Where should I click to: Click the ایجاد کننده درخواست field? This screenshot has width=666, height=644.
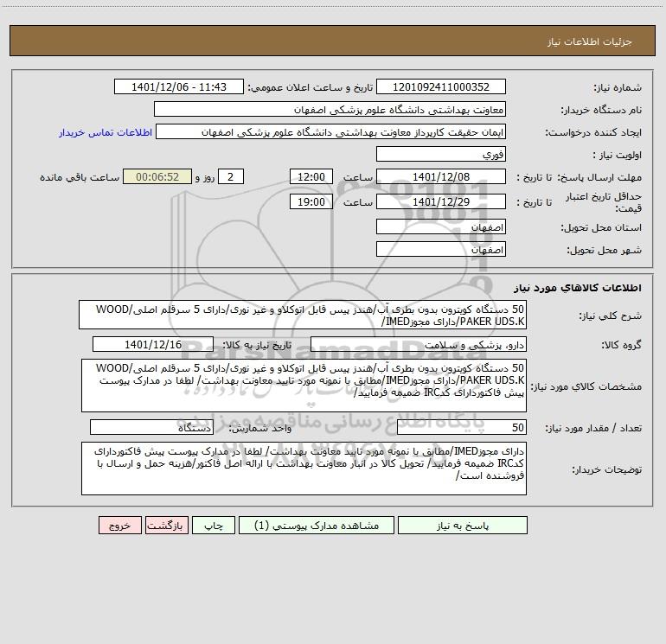[x=331, y=131]
